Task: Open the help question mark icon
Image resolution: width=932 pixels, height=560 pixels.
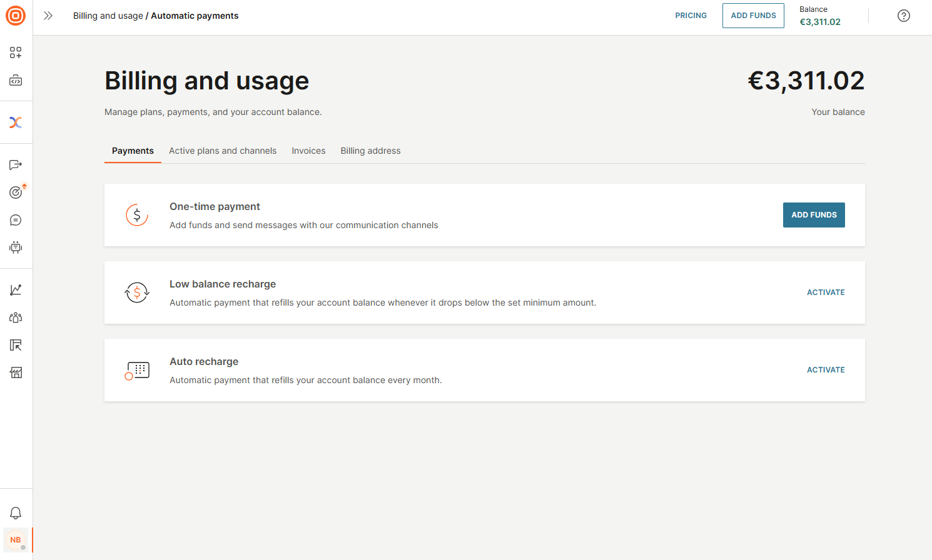Action: pos(904,16)
